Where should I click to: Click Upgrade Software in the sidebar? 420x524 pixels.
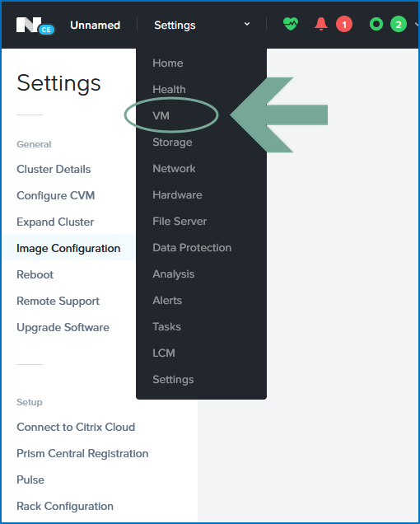63,328
